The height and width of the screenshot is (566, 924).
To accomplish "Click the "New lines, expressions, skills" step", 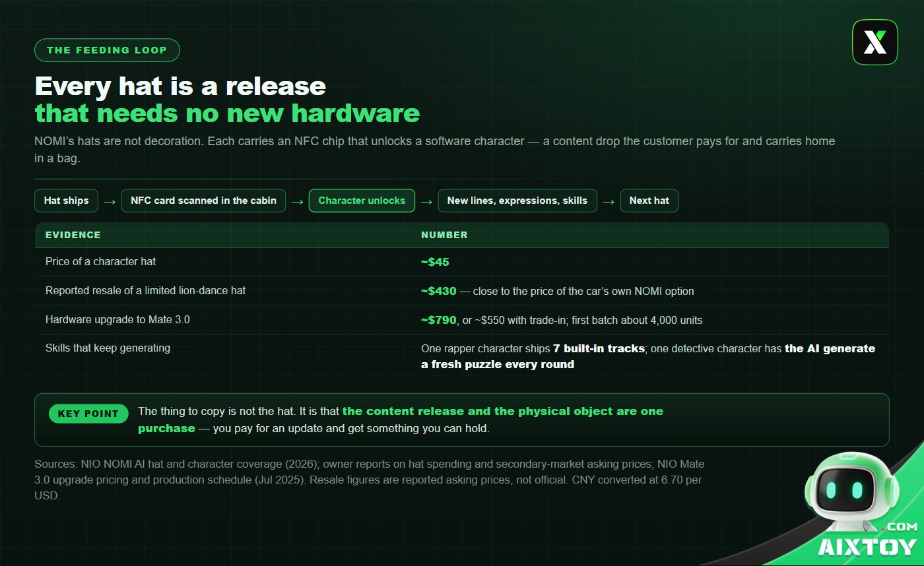I will pyautogui.click(x=517, y=201).
